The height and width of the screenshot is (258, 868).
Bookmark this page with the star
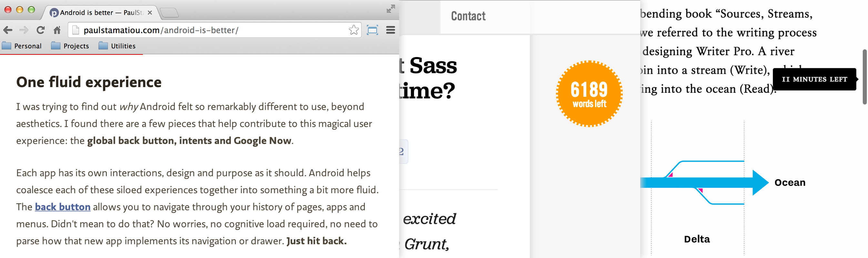click(x=353, y=30)
